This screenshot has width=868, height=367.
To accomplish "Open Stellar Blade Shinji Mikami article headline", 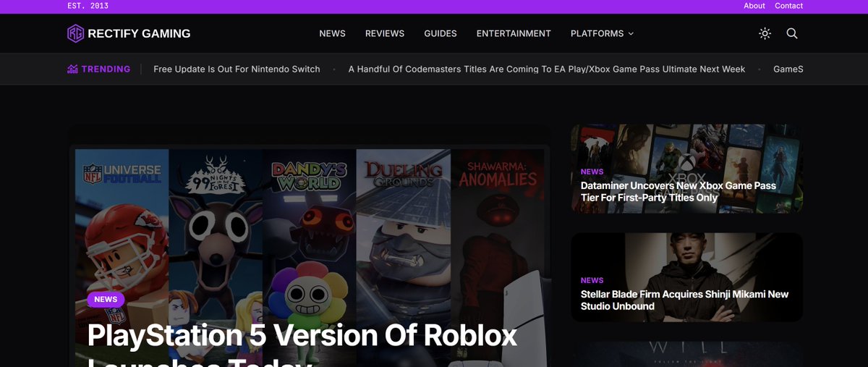I will tap(684, 300).
